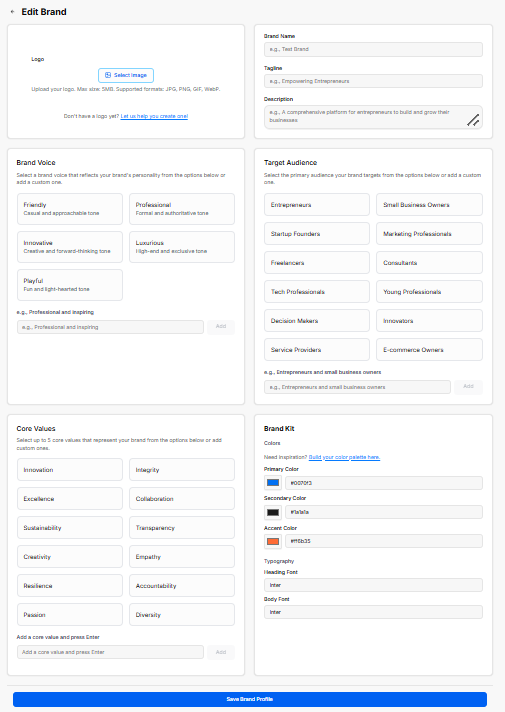Select Tech Professionals audience

[x=317, y=292]
